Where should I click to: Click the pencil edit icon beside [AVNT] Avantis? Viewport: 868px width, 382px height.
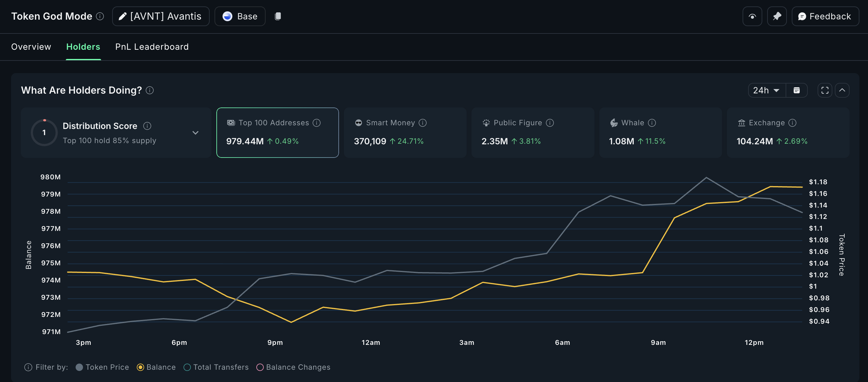(x=122, y=16)
